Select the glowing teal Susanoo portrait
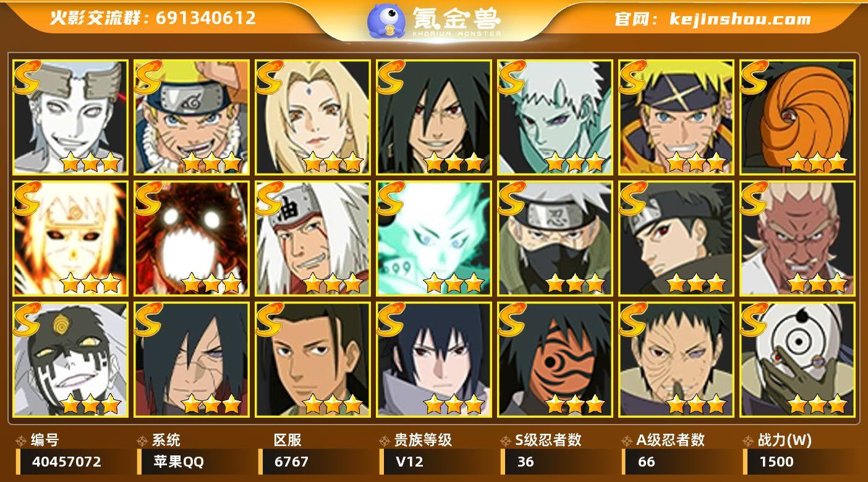Image resolution: width=868 pixels, height=482 pixels. coord(434,238)
